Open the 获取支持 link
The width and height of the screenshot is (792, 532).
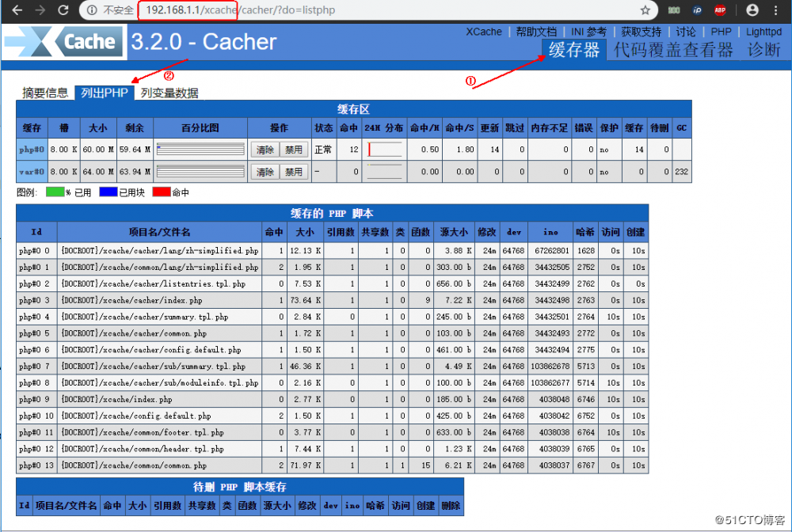tap(641, 32)
